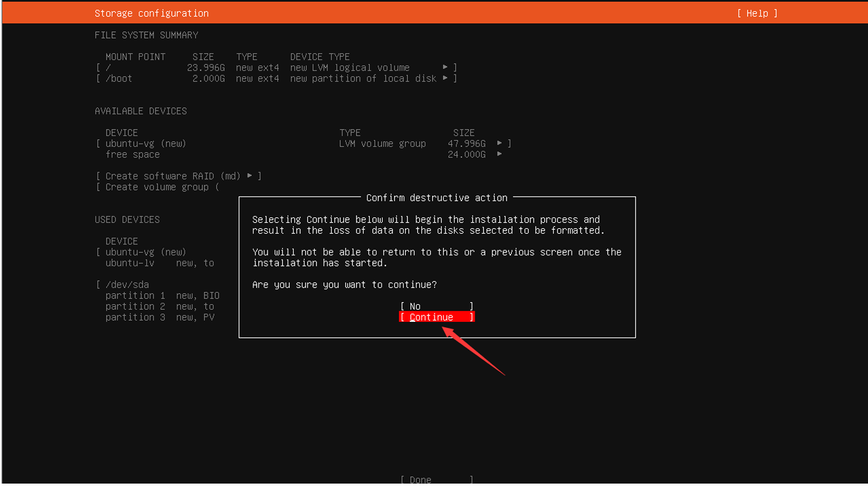Click the 23.996G size value
This screenshot has height=486, width=868.
(206, 68)
